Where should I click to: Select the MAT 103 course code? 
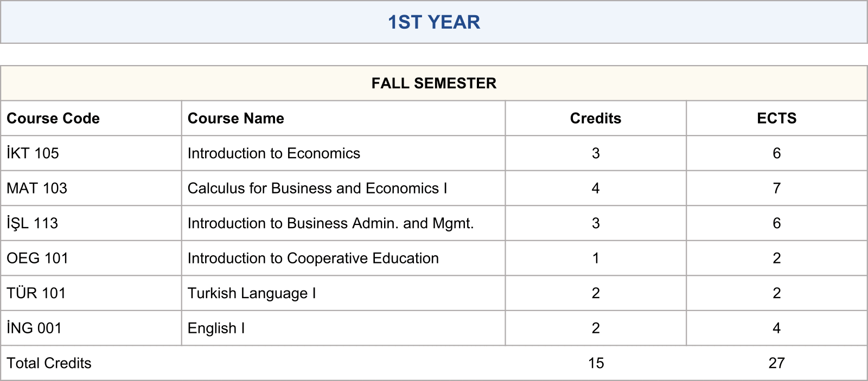(37, 188)
